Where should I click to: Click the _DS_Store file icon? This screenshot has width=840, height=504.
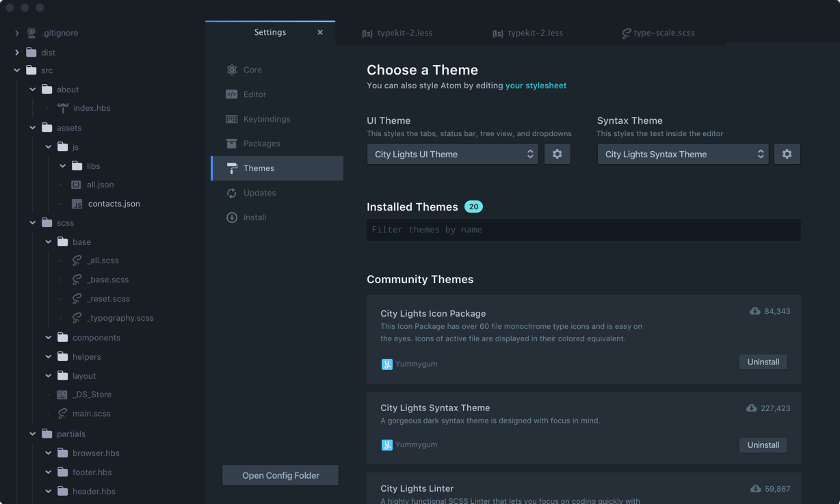pyautogui.click(x=62, y=395)
